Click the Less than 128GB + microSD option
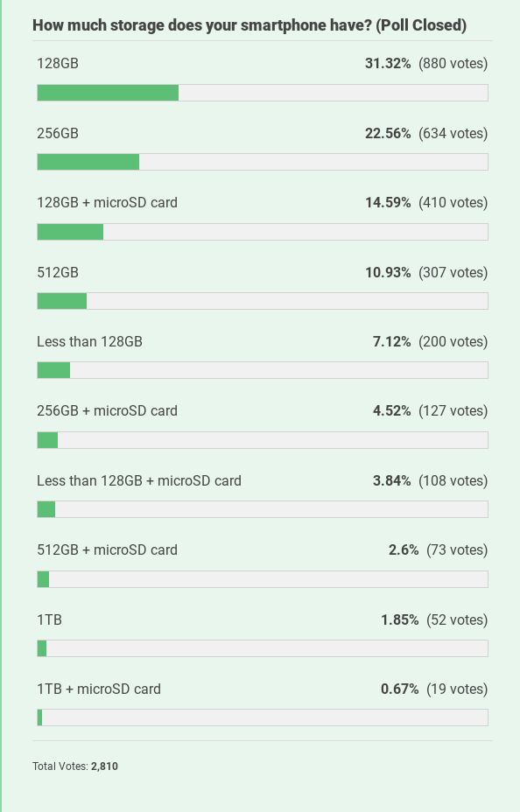The width and height of the screenshot is (520, 812). 138,480
